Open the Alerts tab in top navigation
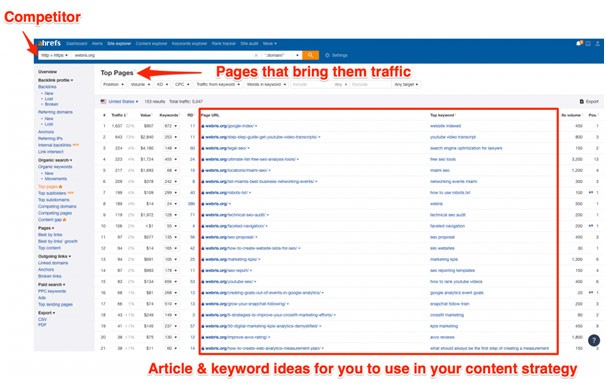The height and width of the screenshot is (383, 606). [x=97, y=43]
